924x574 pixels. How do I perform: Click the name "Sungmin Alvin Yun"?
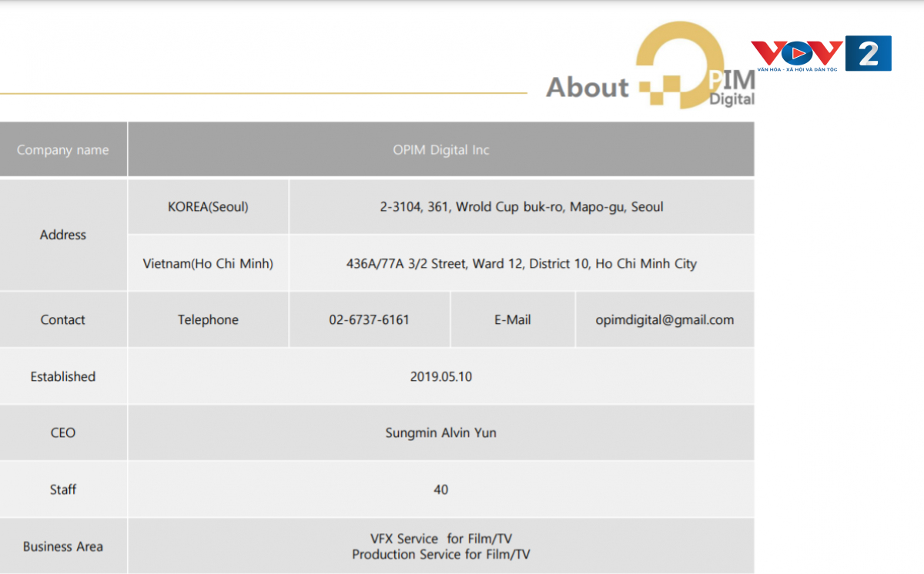(441, 433)
